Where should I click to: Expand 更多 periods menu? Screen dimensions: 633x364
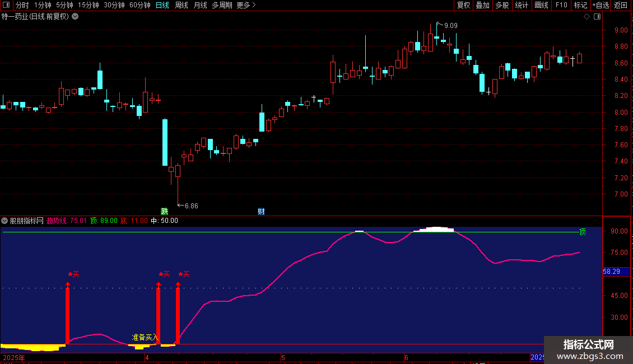pyautogui.click(x=246, y=5)
